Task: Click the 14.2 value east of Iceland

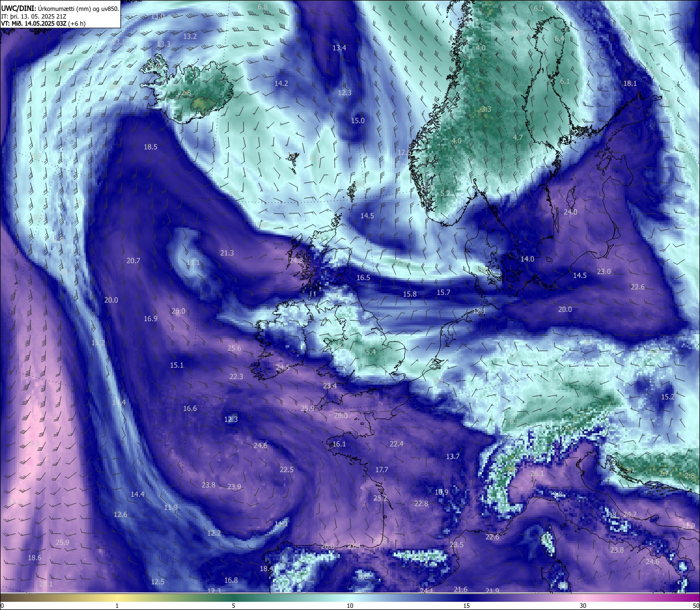Action: pyautogui.click(x=281, y=84)
